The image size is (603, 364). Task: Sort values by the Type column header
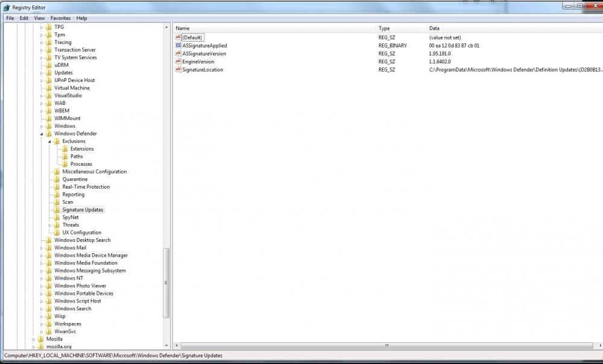tap(401, 28)
